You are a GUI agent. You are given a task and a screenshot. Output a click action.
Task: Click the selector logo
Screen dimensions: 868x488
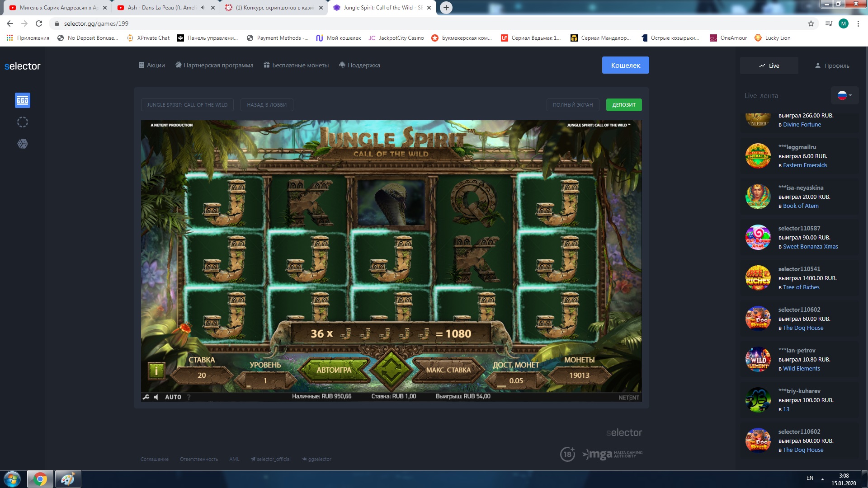pyautogui.click(x=23, y=66)
